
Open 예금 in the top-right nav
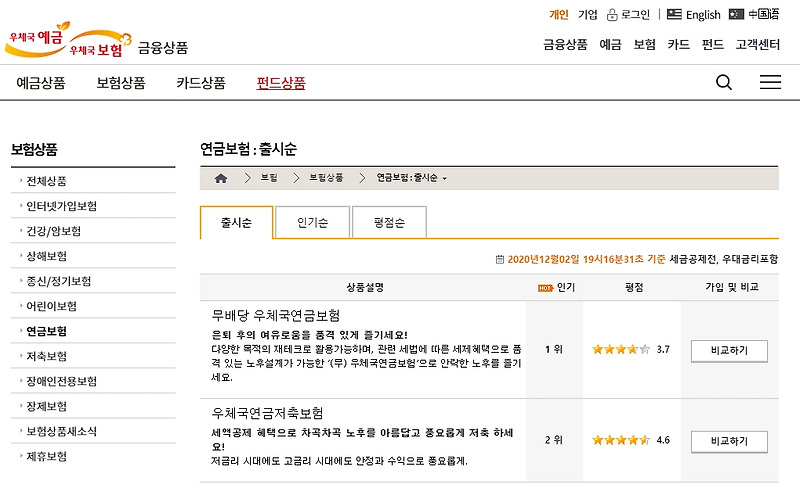[x=610, y=45]
